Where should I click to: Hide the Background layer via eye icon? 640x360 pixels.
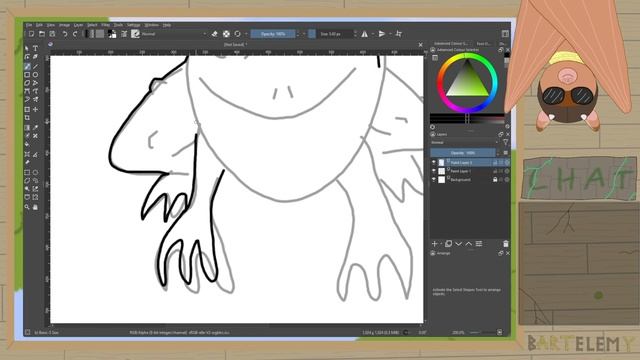[x=433, y=180]
